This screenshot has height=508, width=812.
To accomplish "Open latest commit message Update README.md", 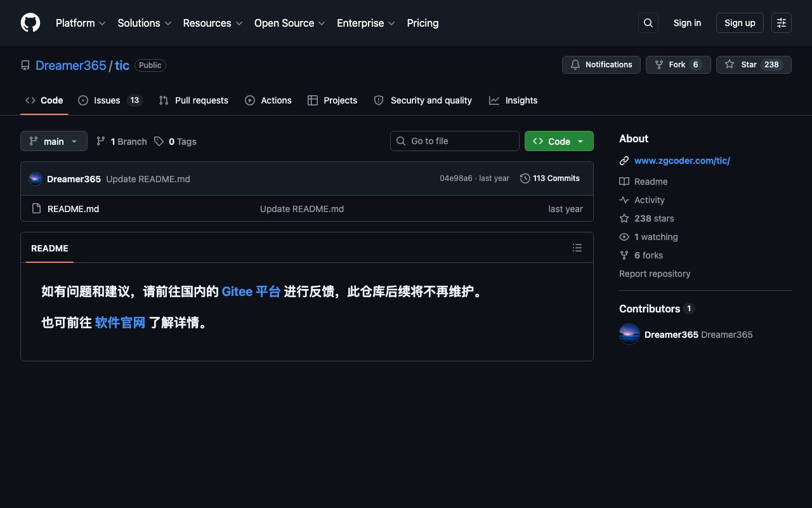I will pyautogui.click(x=148, y=179).
